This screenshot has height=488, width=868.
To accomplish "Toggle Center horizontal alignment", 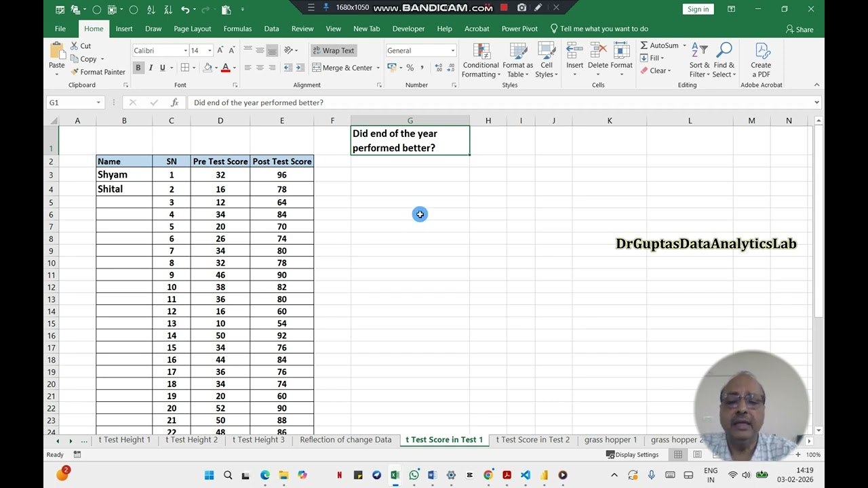I will pos(260,68).
